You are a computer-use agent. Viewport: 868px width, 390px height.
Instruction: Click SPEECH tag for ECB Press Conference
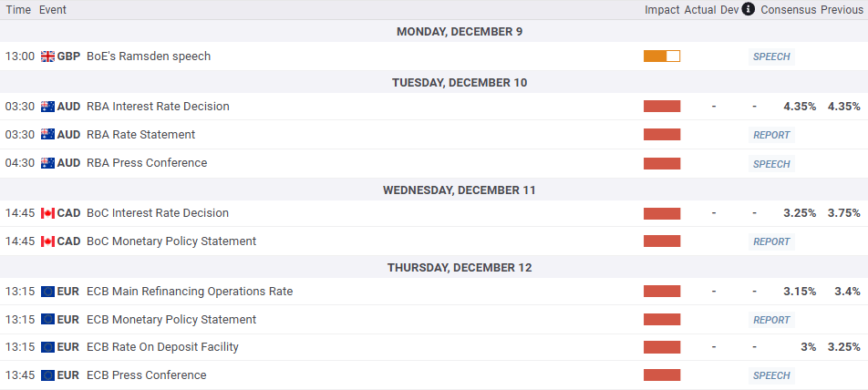[x=771, y=375]
